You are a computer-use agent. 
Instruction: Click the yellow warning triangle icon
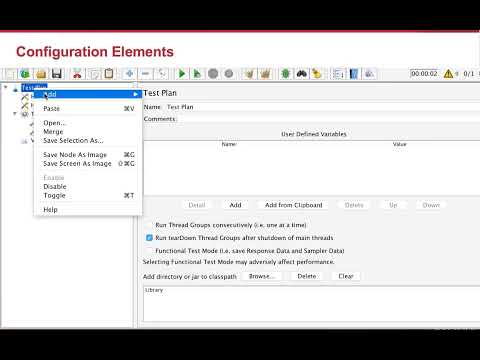[x=448, y=74]
